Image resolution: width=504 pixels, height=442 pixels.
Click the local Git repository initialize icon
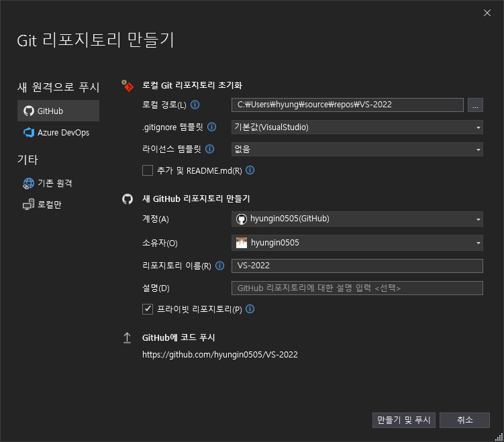pos(128,86)
